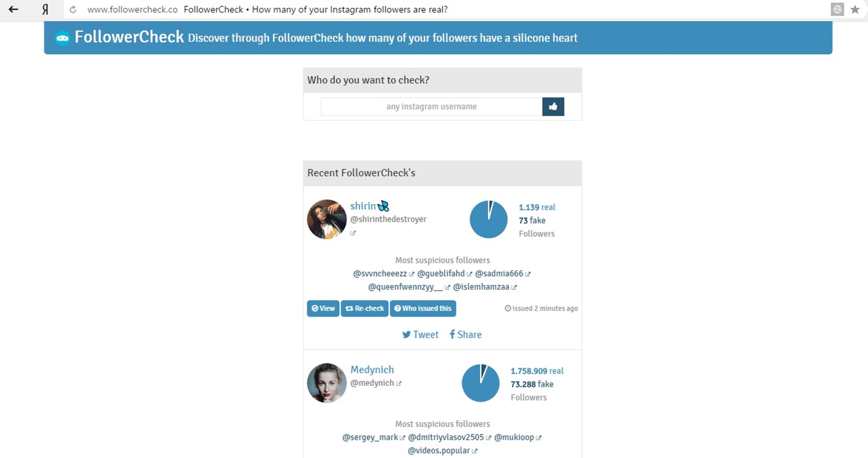Open shirin's profile picture

[327, 219]
